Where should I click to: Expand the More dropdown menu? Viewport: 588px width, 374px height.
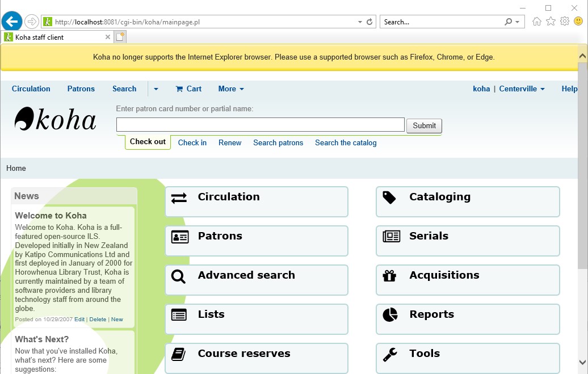231,89
